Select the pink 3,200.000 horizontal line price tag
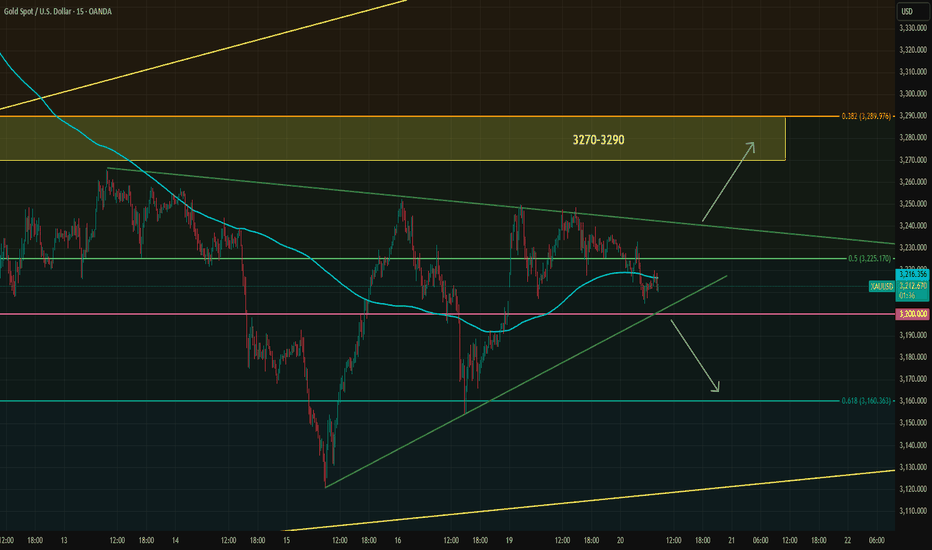Image resolution: width=932 pixels, height=550 pixels. click(912, 313)
